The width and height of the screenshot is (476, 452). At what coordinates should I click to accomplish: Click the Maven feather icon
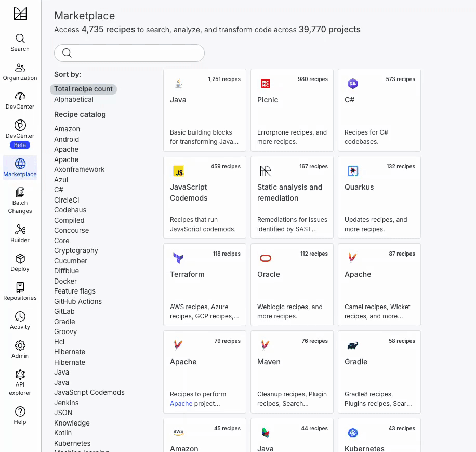266,345
